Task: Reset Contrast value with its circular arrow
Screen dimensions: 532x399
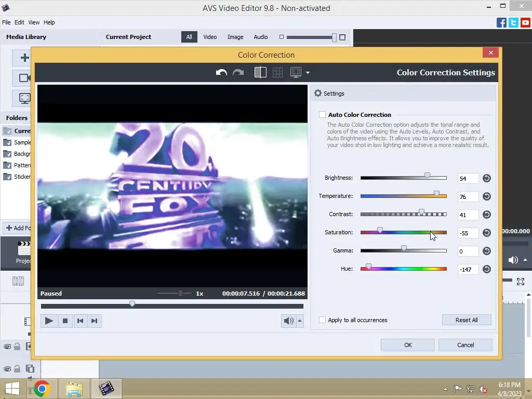Action: point(486,215)
